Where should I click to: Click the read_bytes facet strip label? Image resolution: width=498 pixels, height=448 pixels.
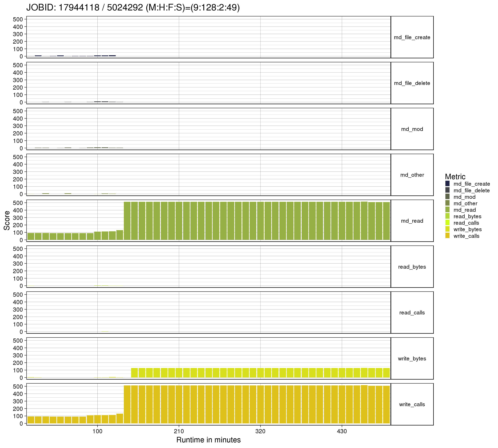pos(412,267)
